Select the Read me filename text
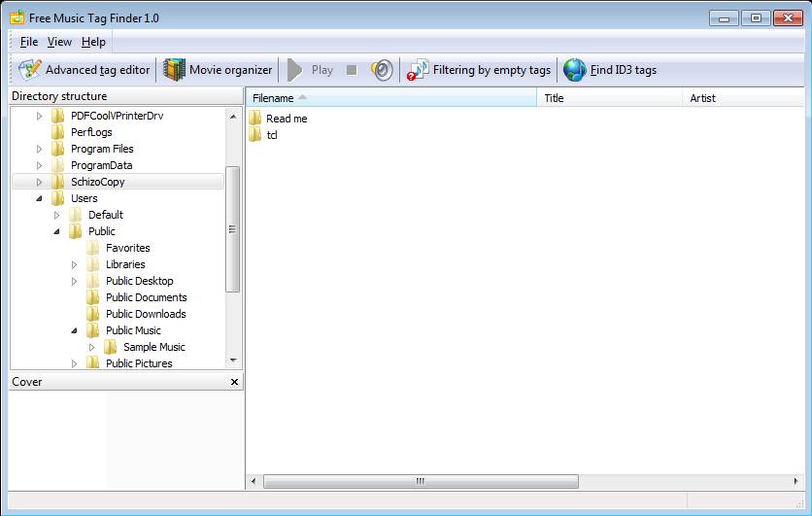 click(x=287, y=119)
